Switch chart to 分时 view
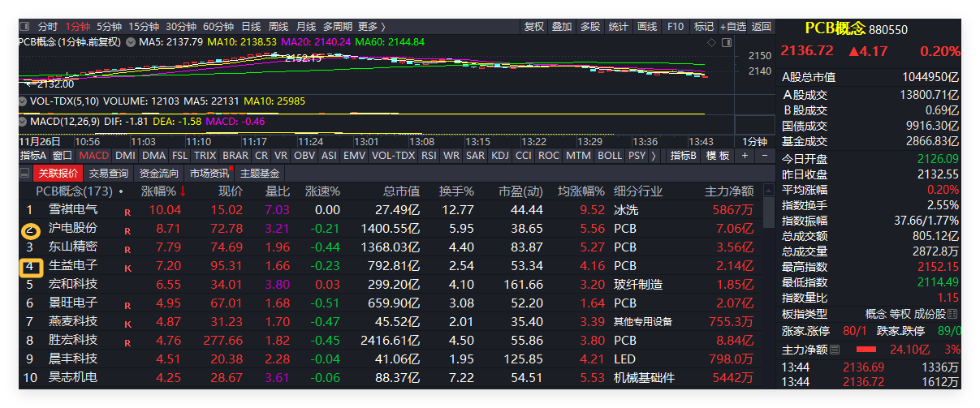Screen dimensions: 980x408 point(47,27)
